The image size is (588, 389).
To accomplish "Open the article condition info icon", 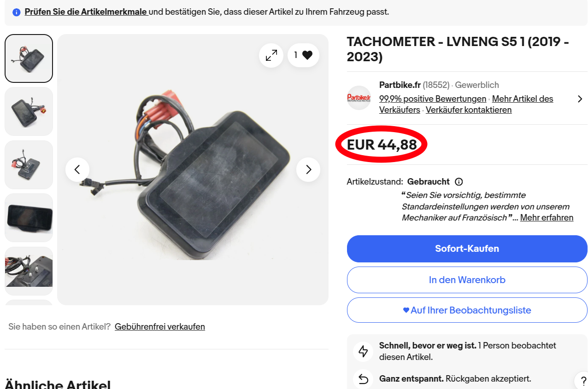I will [459, 182].
